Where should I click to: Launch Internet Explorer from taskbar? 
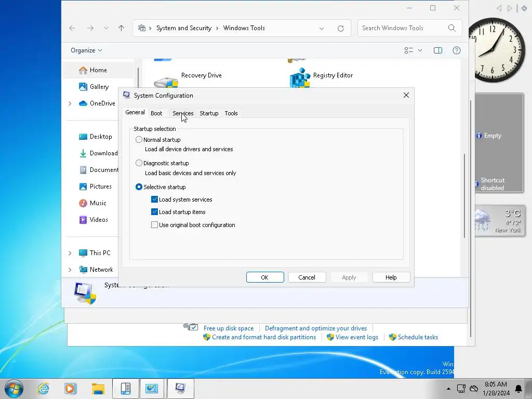(44, 389)
